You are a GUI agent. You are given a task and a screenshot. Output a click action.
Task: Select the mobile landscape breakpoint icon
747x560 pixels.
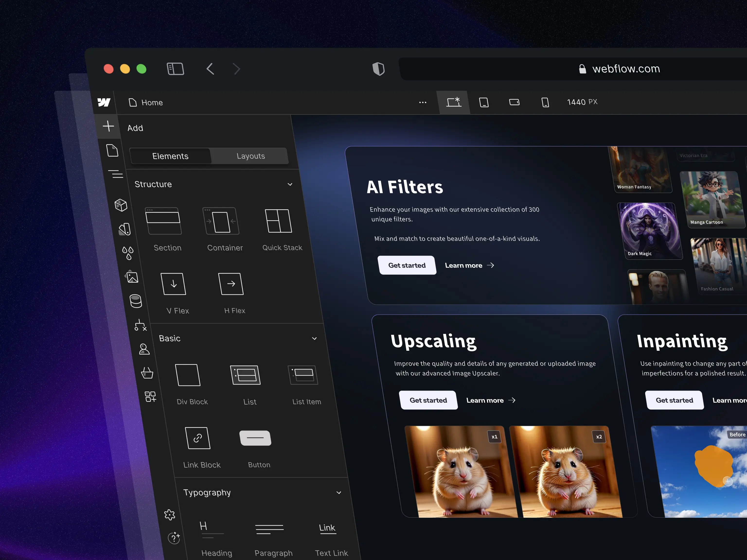click(x=514, y=102)
